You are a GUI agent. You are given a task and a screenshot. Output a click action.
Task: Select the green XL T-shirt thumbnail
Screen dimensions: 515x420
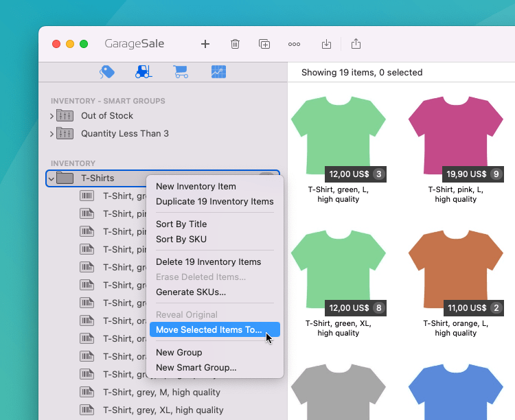coord(339,269)
